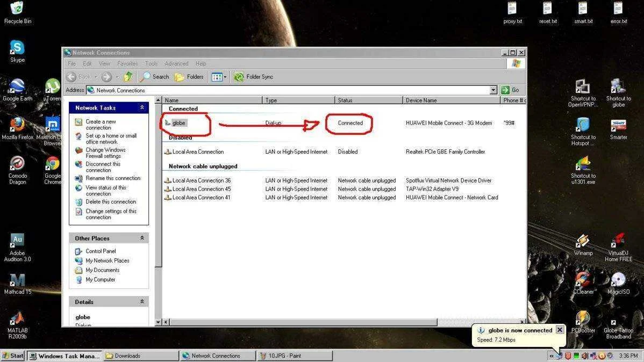644x362 pixels.
Task: Click Folder Sync toolbar button
Action: point(253,77)
